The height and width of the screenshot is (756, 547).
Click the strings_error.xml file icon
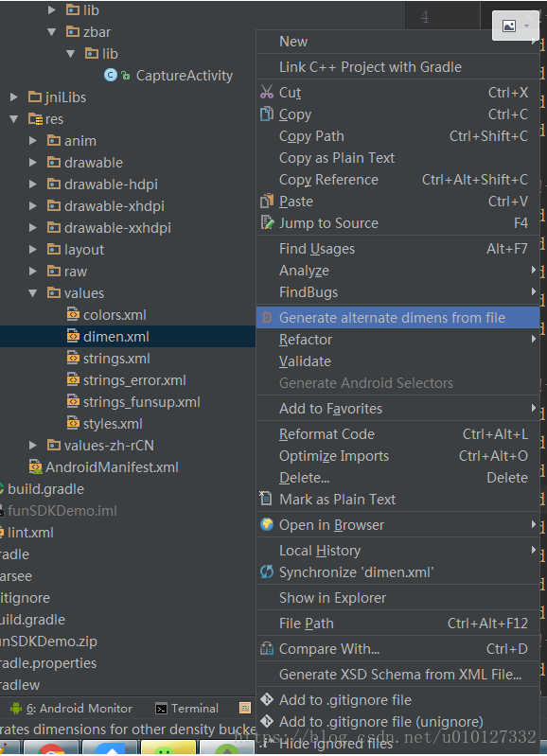pyautogui.click(x=73, y=380)
